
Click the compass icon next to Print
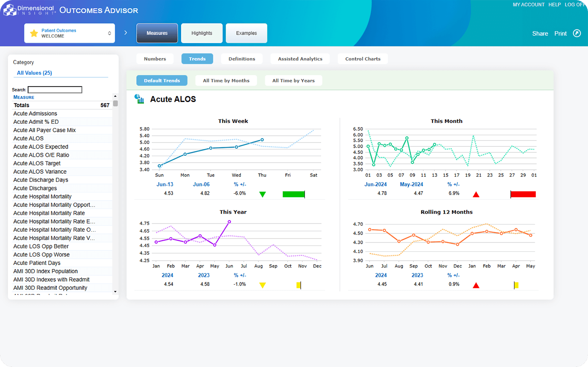tap(576, 33)
